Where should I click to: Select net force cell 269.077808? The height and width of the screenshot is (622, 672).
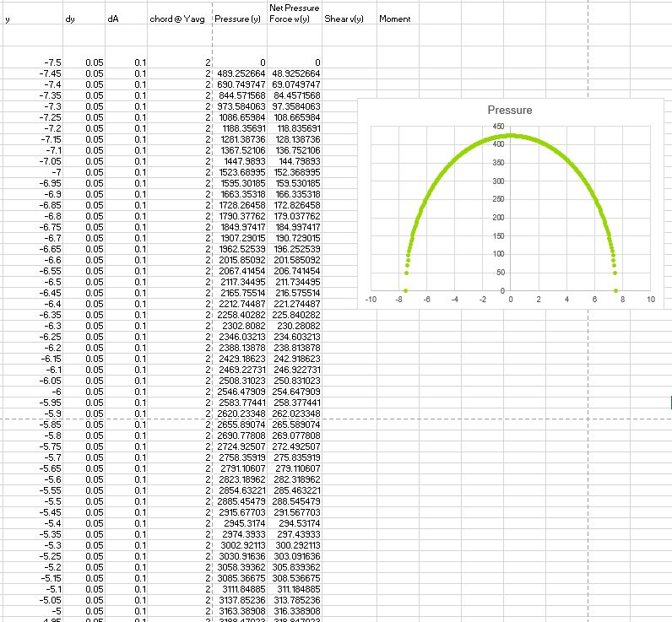295,435
